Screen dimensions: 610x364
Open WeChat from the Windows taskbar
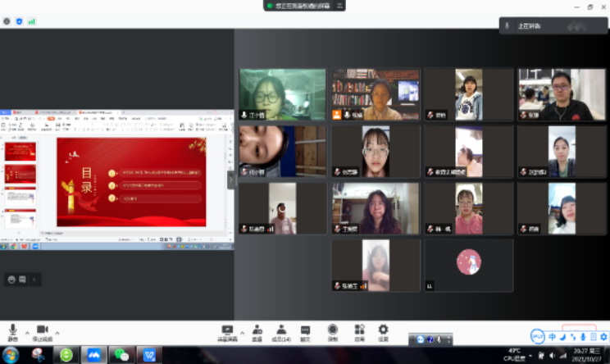(x=121, y=355)
